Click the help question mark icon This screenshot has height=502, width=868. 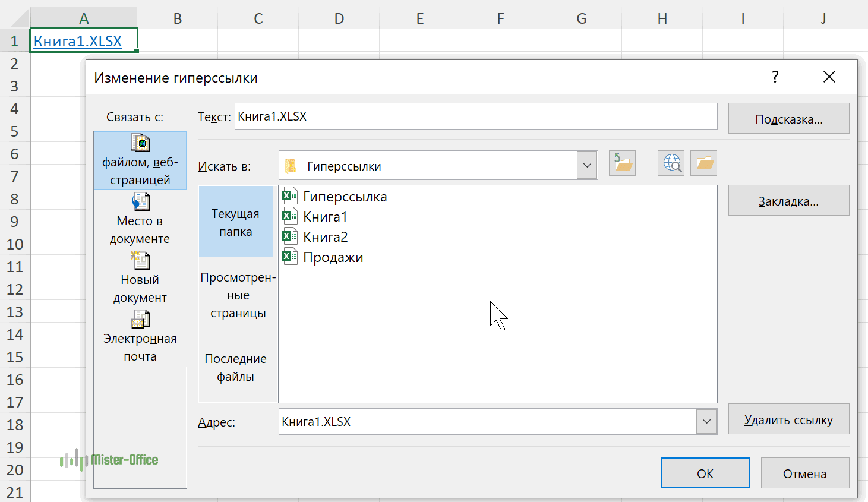[x=775, y=77]
